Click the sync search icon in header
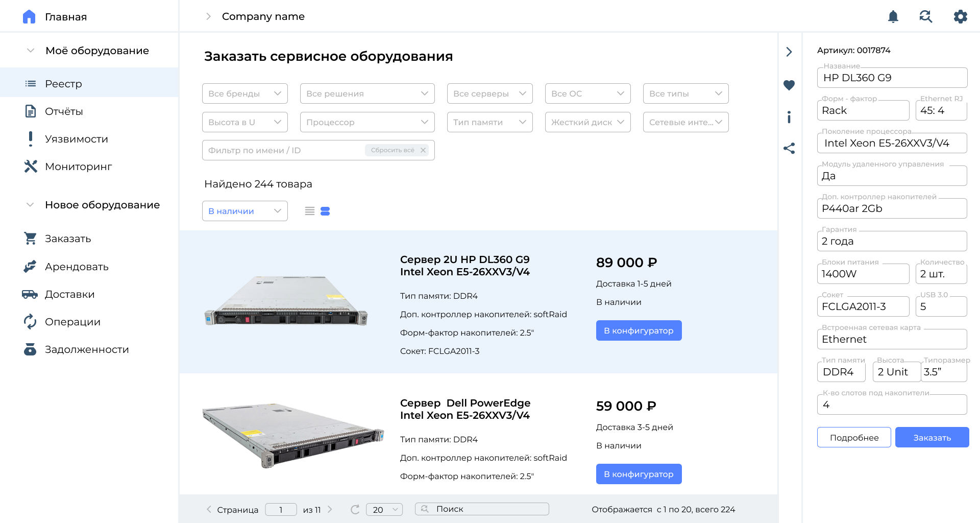Viewport: 980px width, 523px height. coord(926,17)
